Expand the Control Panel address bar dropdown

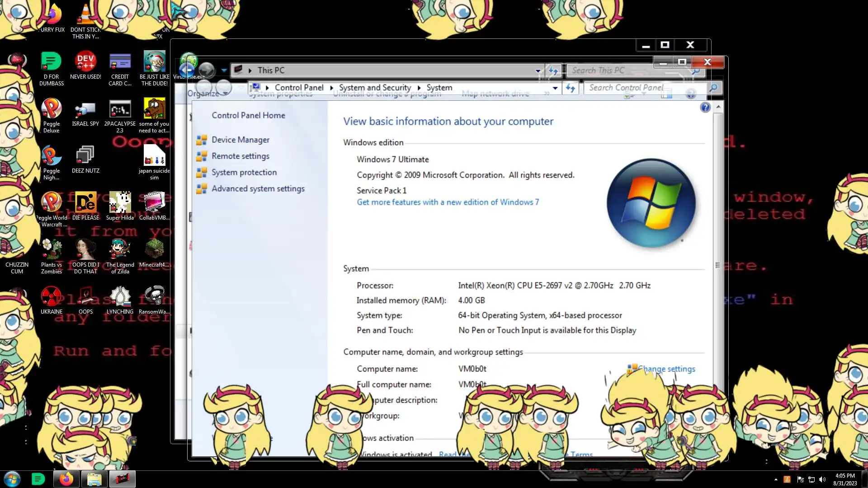(x=555, y=88)
